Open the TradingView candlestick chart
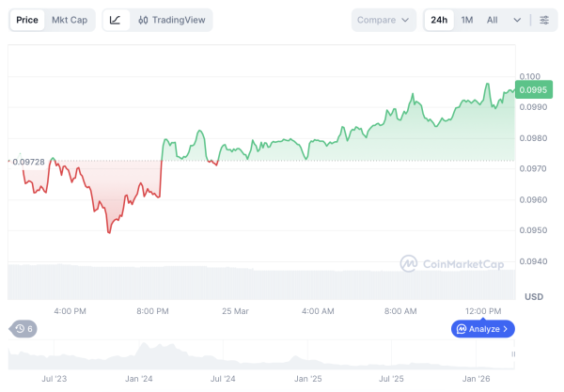 pyautogui.click(x=170, y=20)
